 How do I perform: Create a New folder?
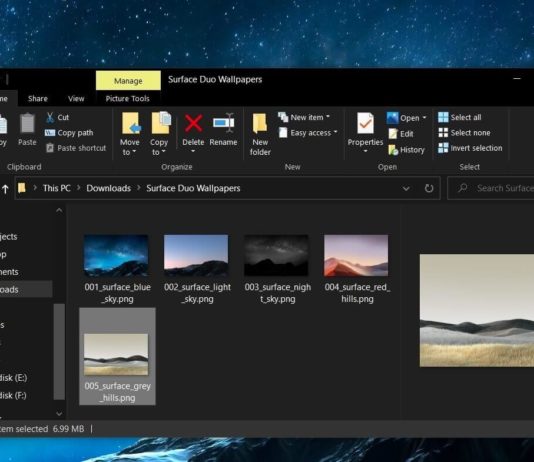260,134
